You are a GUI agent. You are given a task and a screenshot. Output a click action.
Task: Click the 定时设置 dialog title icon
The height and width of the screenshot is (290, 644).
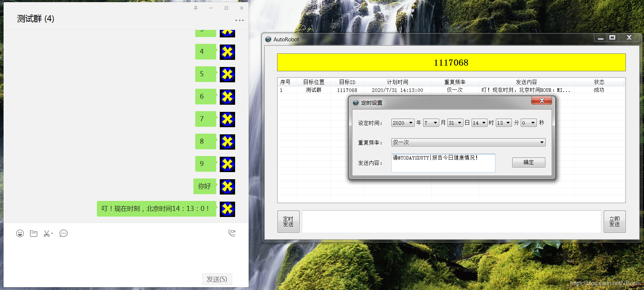click(355, 103)
